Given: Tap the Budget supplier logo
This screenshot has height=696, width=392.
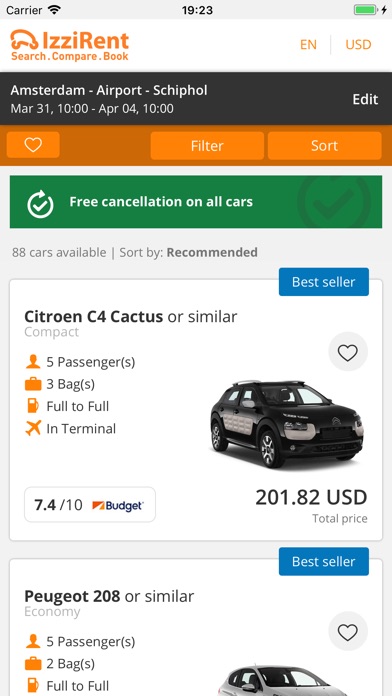Looking at the screenshot, I should click(x=118, y=505).
